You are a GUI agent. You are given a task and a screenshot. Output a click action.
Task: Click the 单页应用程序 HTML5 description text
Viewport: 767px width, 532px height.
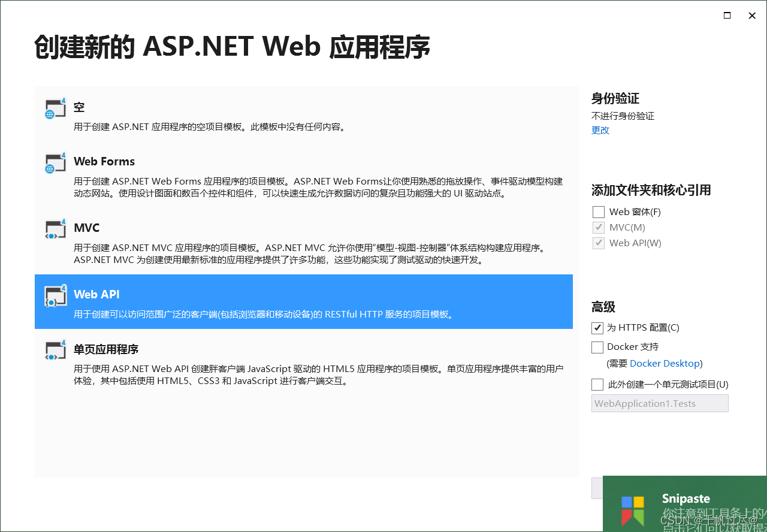(x=318, y=375)
